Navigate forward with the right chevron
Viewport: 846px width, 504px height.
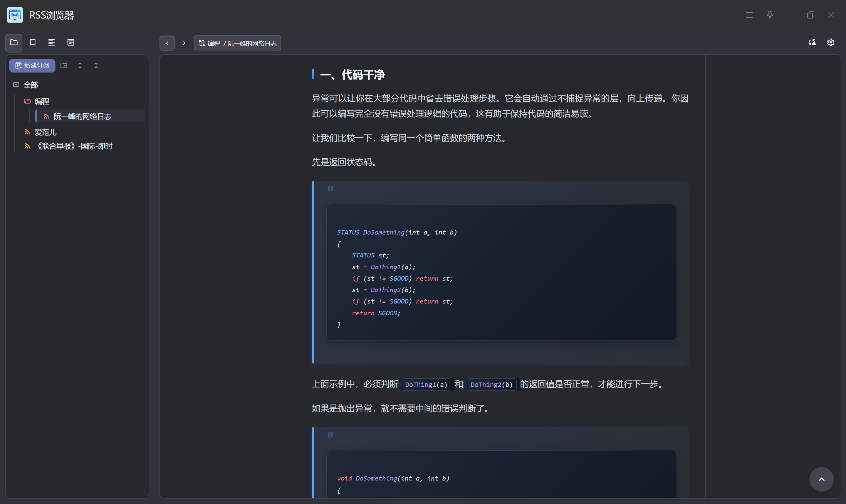(184, 43)
